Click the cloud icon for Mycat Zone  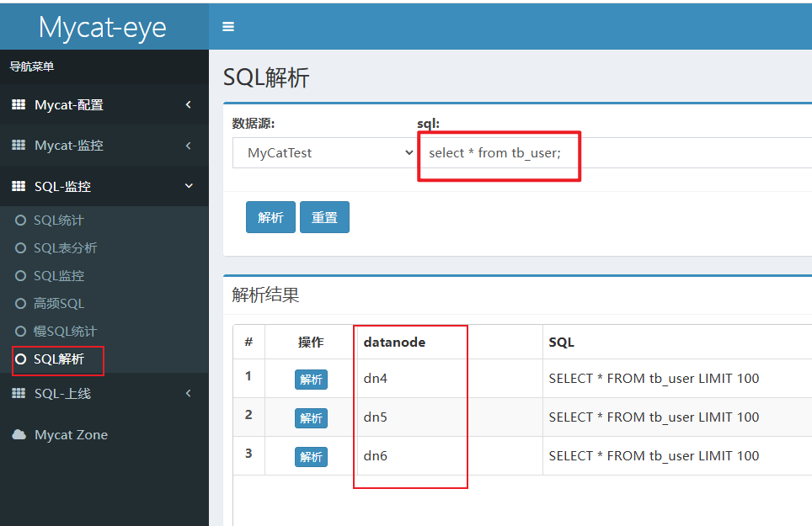coord(19,435)
